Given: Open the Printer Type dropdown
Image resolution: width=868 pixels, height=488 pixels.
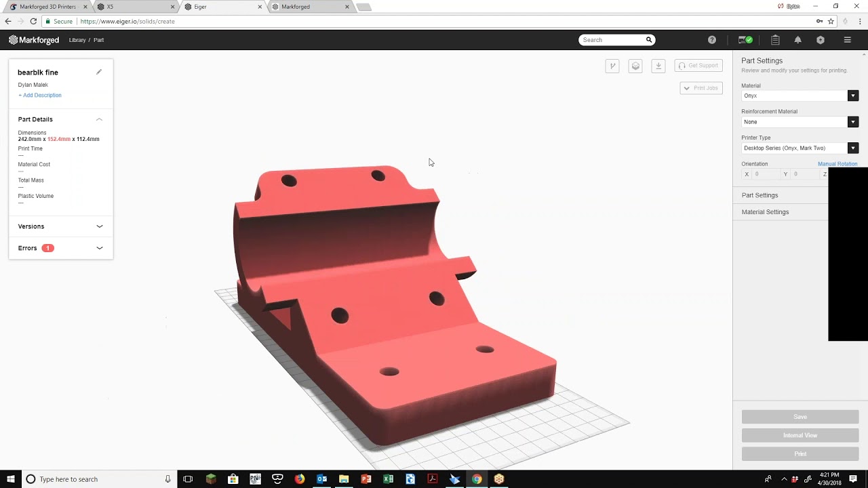Looking at the screenshot, I should click(x=800, y=148).
